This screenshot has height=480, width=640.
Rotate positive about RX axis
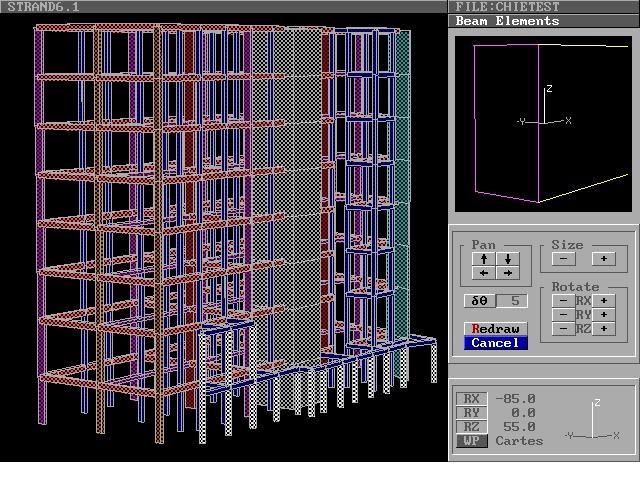click(x=604, y=300)
